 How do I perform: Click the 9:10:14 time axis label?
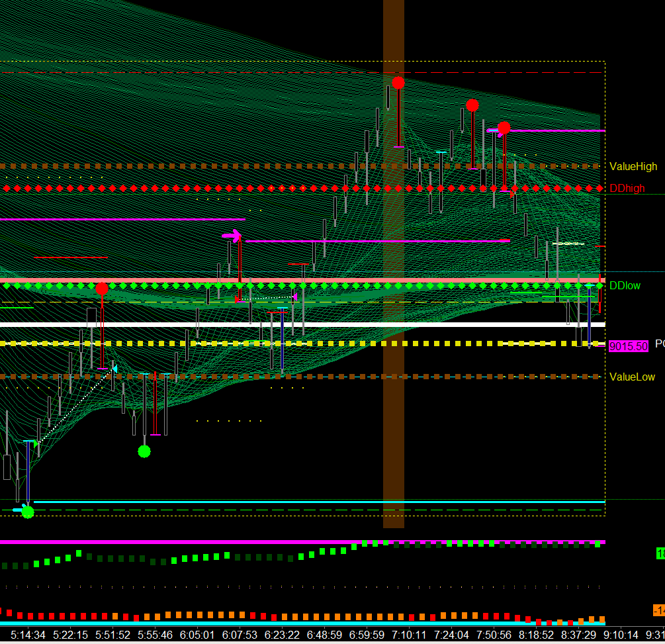pos(621,635)
